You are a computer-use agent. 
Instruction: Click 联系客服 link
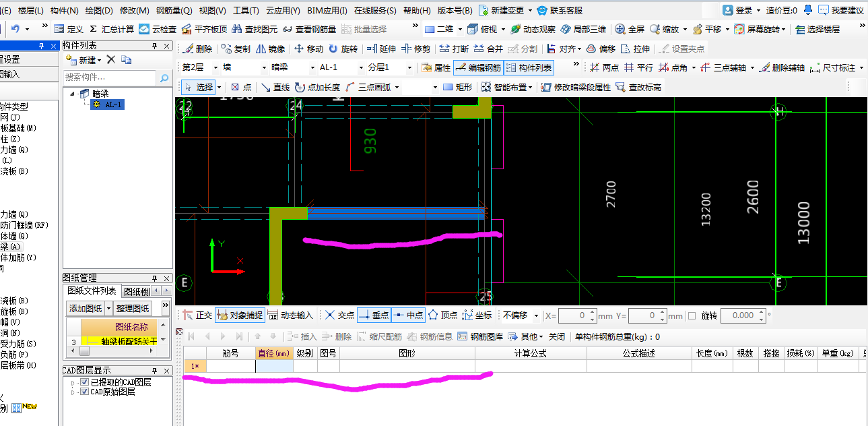560,11
